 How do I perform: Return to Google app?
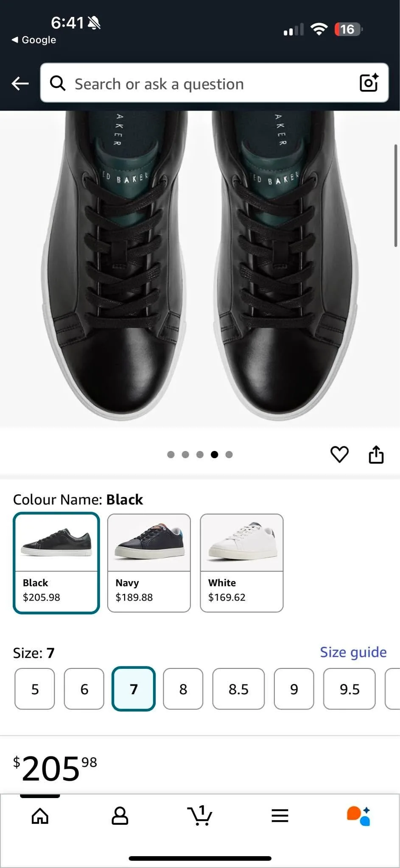coord(34,40)
